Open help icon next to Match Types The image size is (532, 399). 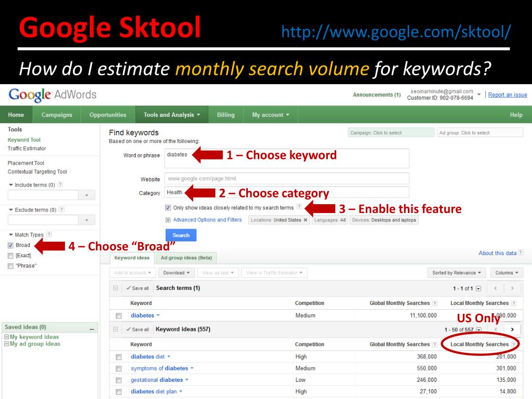click(x=49, y=234)
